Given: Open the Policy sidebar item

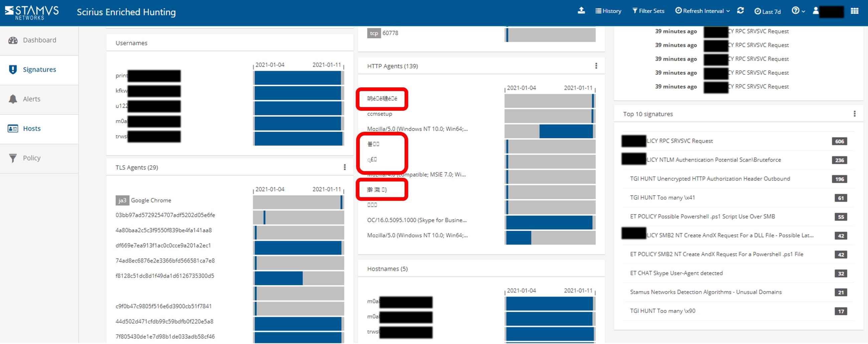Looking at the screenshot, I should tap(39, 158).
